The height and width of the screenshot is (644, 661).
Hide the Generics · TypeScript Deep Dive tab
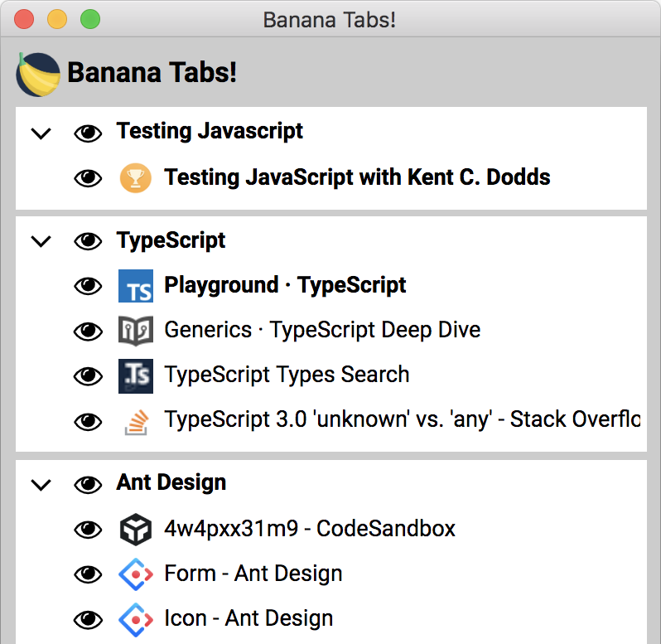pyautogui.click(x=88, y=331)
